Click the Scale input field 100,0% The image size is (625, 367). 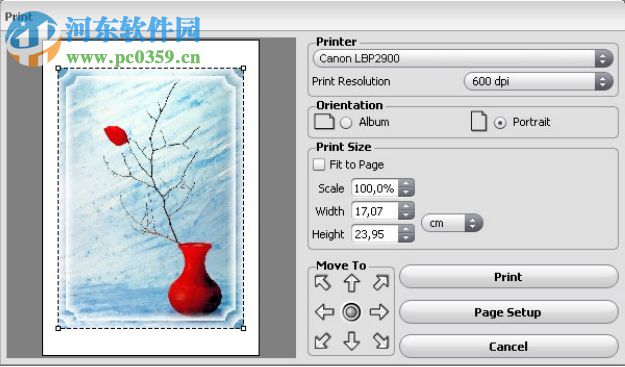[375, 188]
